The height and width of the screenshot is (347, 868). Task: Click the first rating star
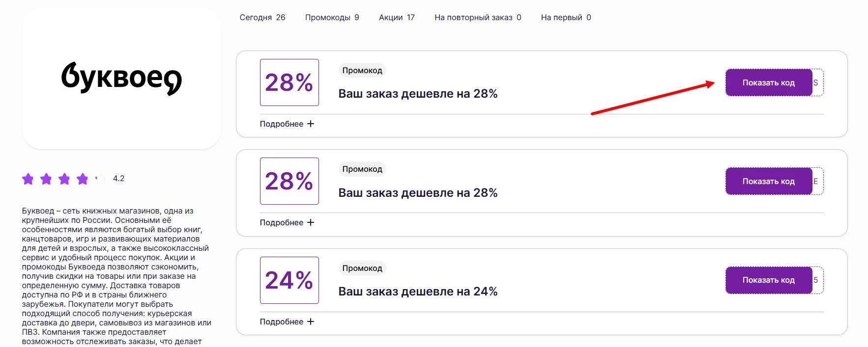coord(28,179)
